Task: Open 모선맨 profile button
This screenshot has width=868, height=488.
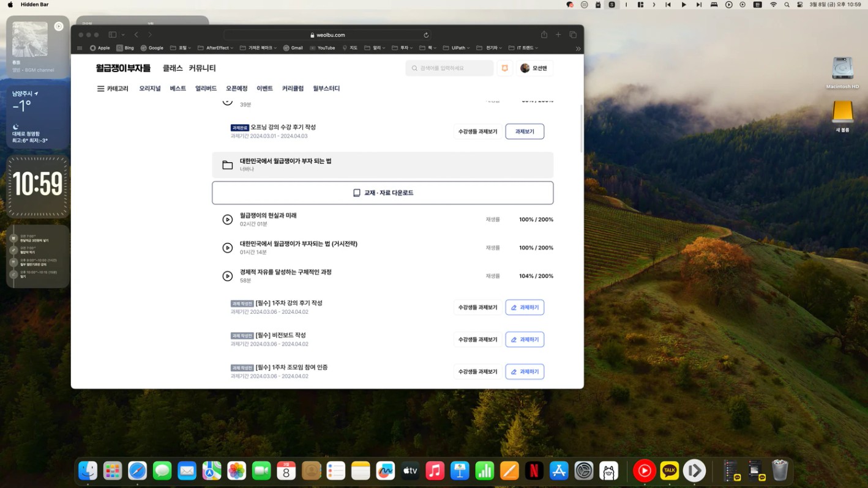Action: [x=534, y=68]
